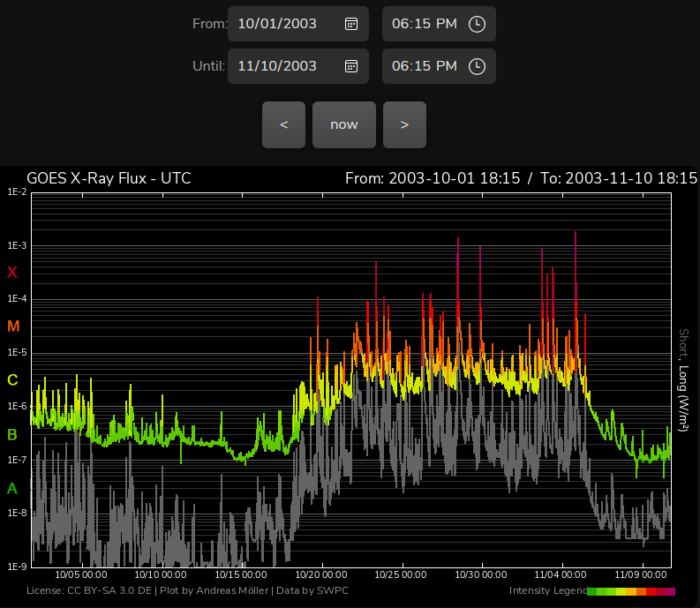Click the 10/15 00:00 time axis label
Screen dimensions: 700x608
click(x=241, y=574)
